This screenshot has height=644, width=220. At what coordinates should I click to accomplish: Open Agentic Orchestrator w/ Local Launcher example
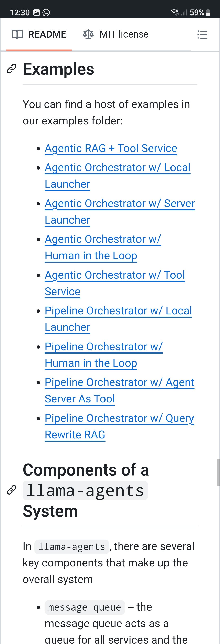(117, 168)
